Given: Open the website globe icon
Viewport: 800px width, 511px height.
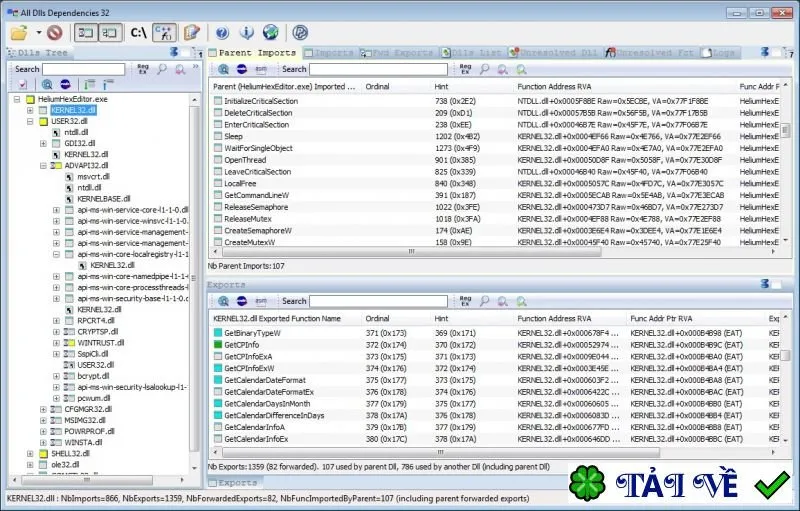Looking at the screenshot, I should tap(270, 33).
